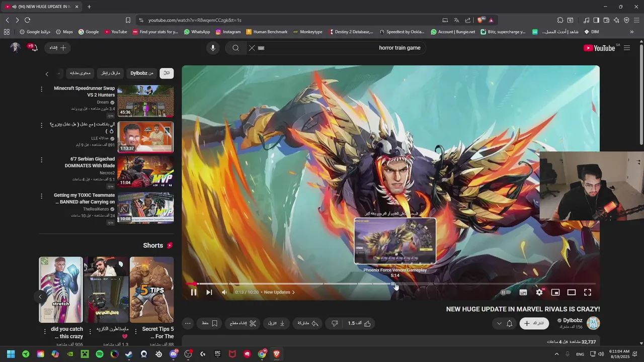Open the Windows Start menu
The width and height of the screenshot is (644, 362).
[11, 354]
